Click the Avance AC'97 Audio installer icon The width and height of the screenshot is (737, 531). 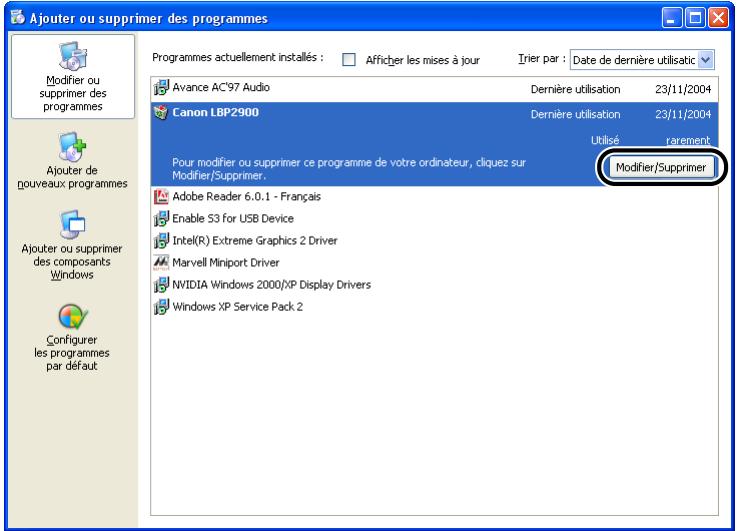click(x=161, y=87)
